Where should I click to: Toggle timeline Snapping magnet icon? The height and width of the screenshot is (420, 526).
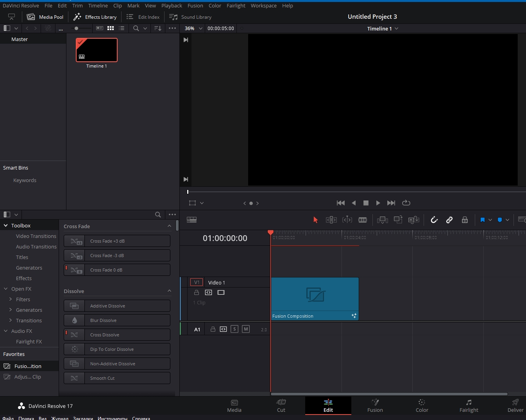pos(434,220)
